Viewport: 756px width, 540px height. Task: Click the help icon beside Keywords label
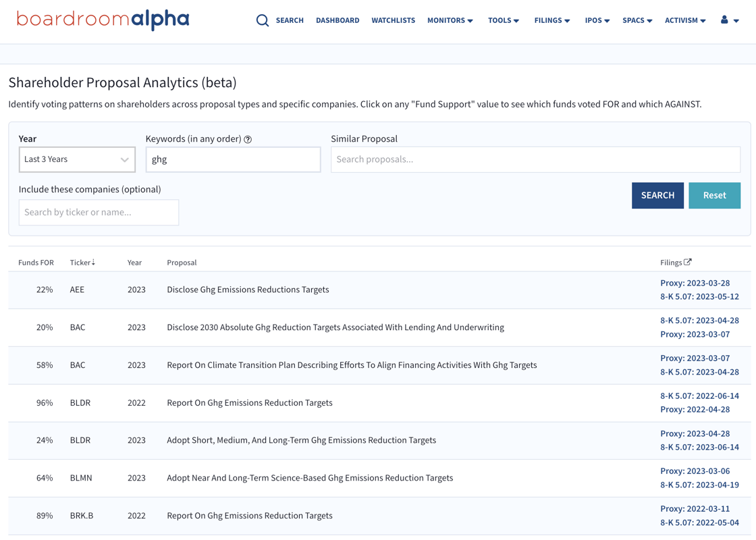click(x=248, y=139)
